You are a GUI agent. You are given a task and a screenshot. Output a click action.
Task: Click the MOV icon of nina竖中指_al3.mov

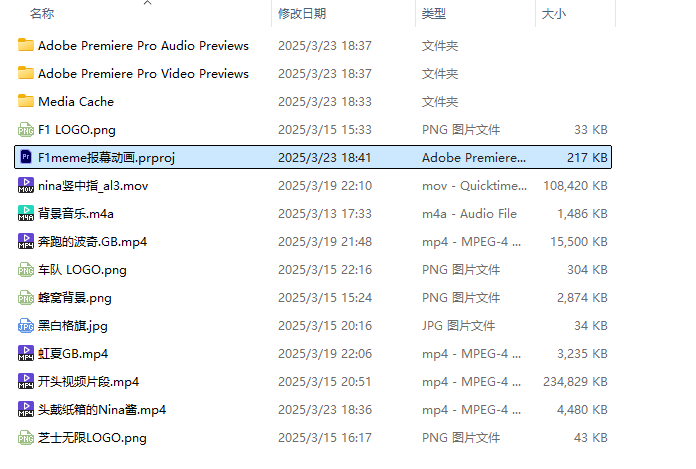26,185
